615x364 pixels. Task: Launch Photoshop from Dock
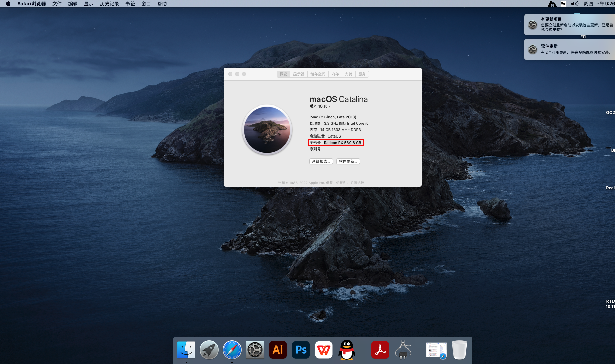coord(301,350)
